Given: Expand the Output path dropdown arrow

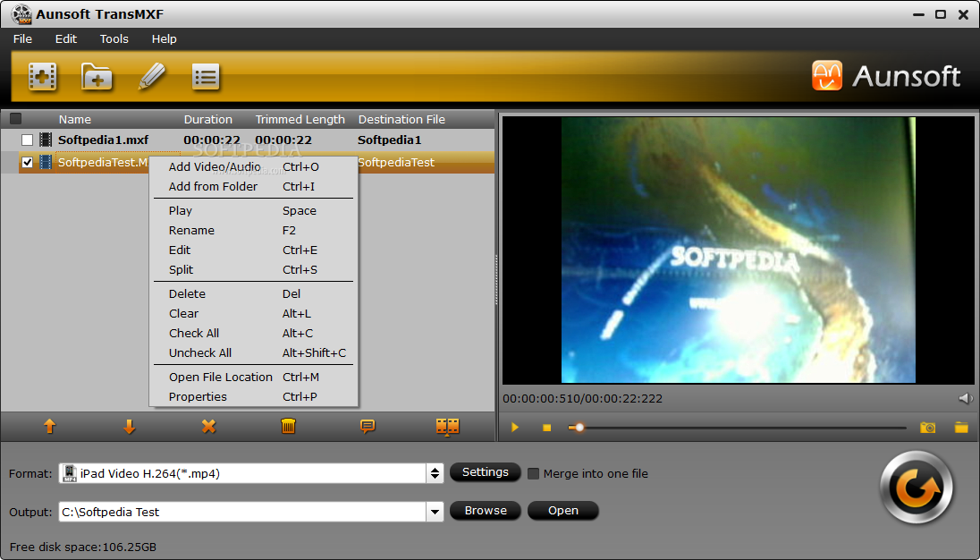Looking at the screenshot, I should tap(435, 512).
